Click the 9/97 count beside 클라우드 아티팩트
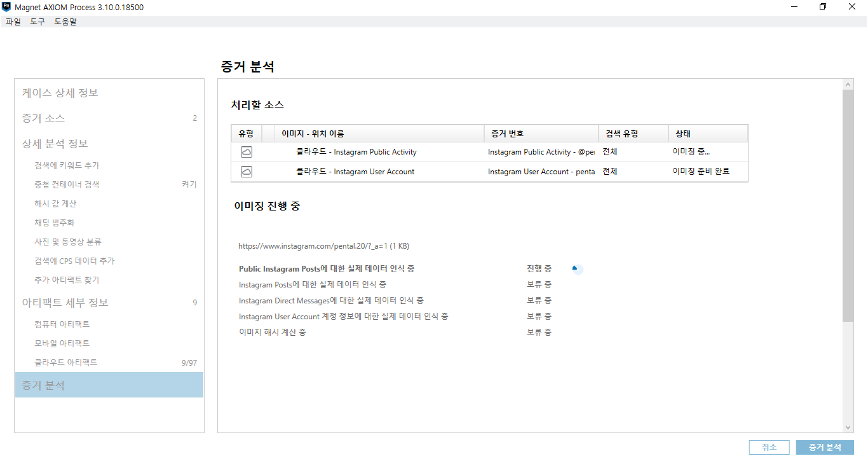Screen dimensions: 868x463 tap(189, 363)
